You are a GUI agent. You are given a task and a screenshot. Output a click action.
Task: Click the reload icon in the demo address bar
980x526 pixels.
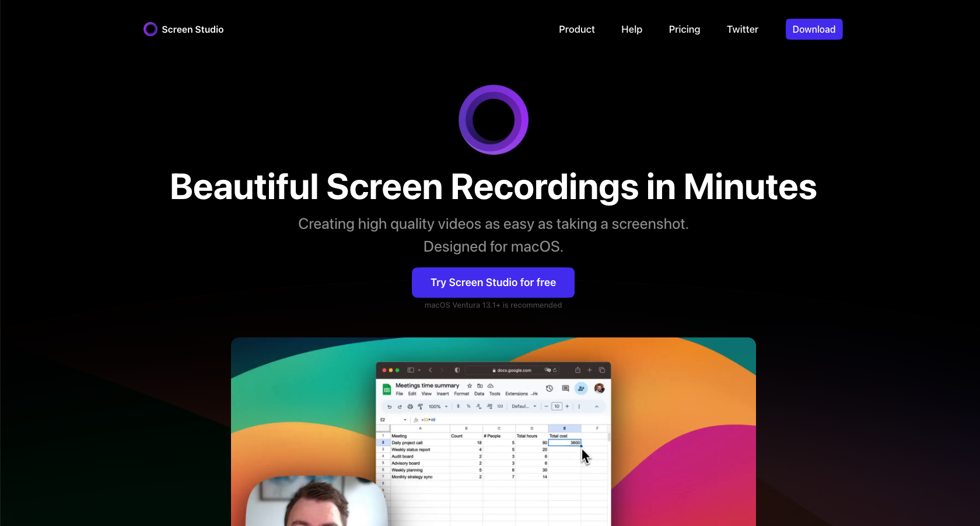pyautogui.click(x=555, y=370)
